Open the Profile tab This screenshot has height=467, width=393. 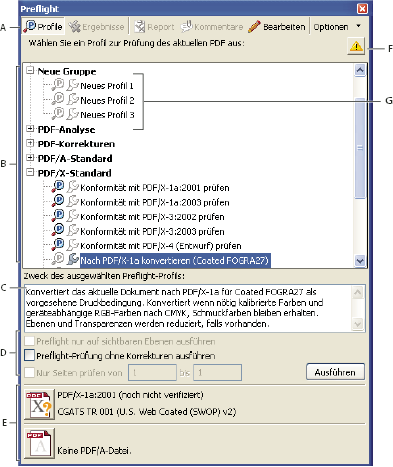43,27
